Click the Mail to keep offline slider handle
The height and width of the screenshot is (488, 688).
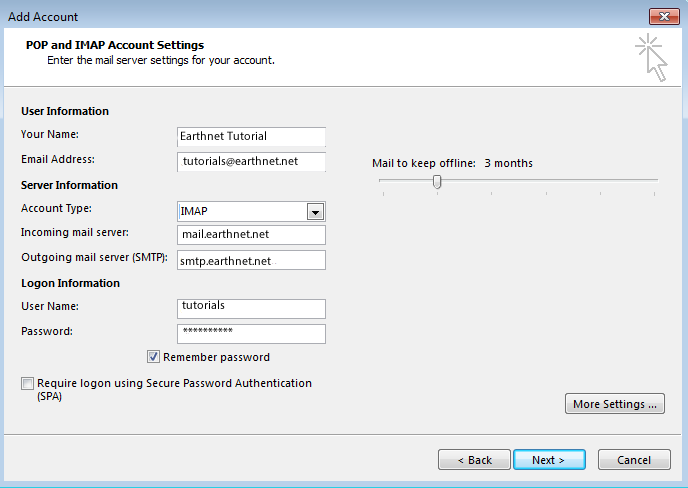437,181
